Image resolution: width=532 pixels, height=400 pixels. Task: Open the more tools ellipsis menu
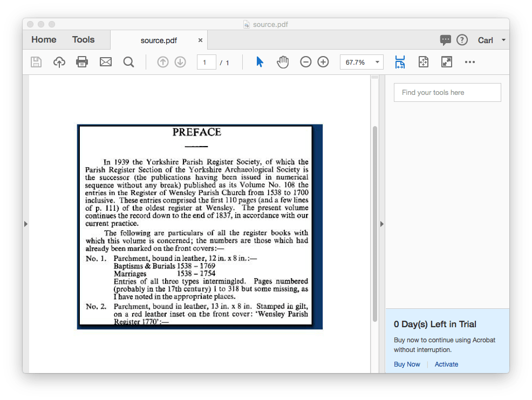[470, 61]
